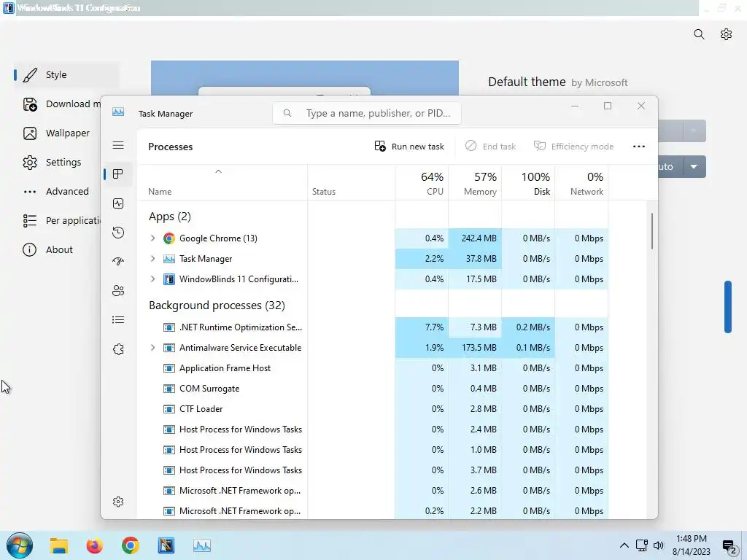The image size is (747, 560).
Task: Open Users icon in Task Manager sidebar
Action: click(118, 290)
